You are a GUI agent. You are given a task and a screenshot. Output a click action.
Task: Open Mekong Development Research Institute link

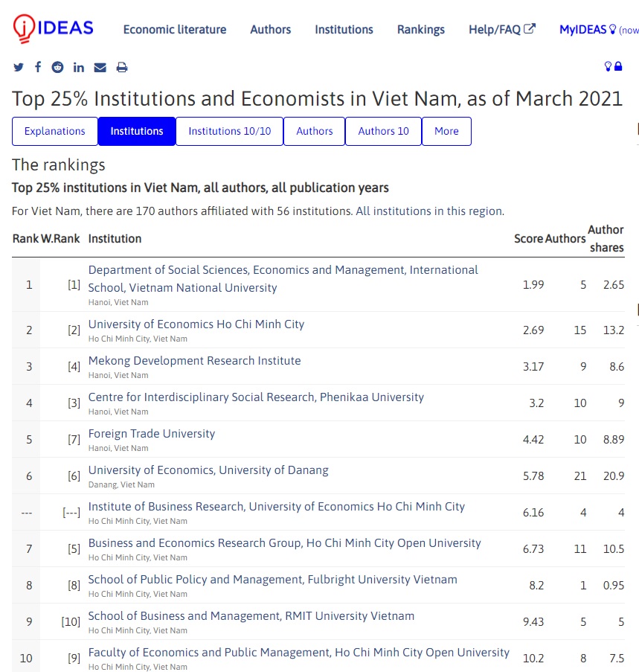coord(194,361)
